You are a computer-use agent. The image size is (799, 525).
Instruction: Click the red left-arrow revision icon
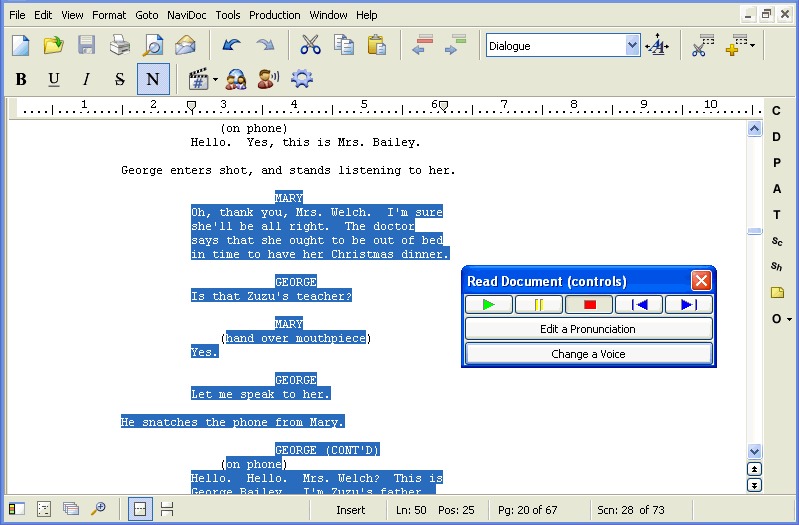point(422,45)
